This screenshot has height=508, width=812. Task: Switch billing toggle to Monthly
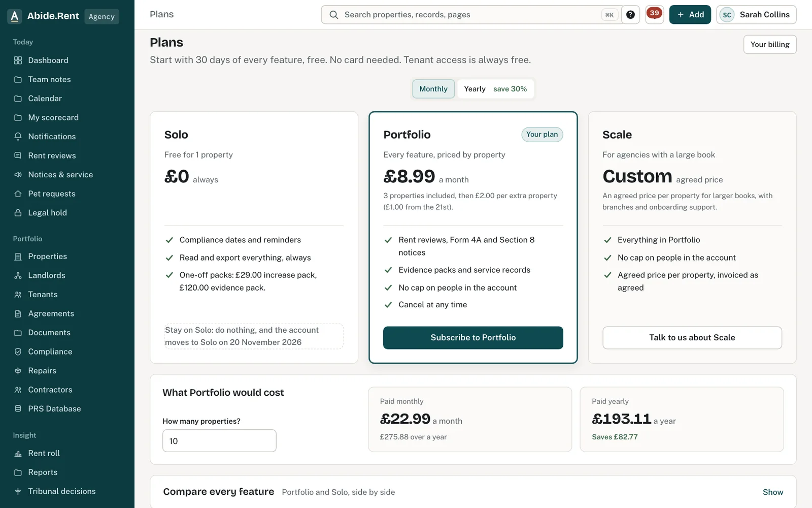pyautogui.click(x=433, y=89)
